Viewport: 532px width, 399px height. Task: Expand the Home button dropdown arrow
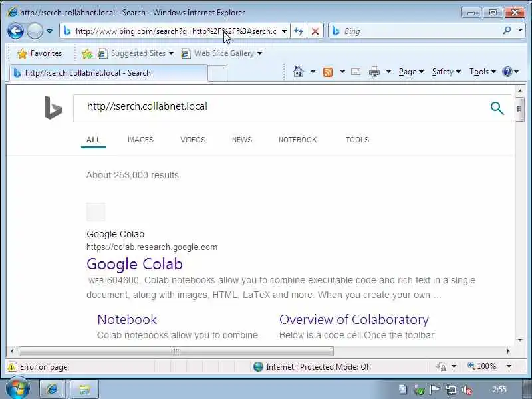313,72
